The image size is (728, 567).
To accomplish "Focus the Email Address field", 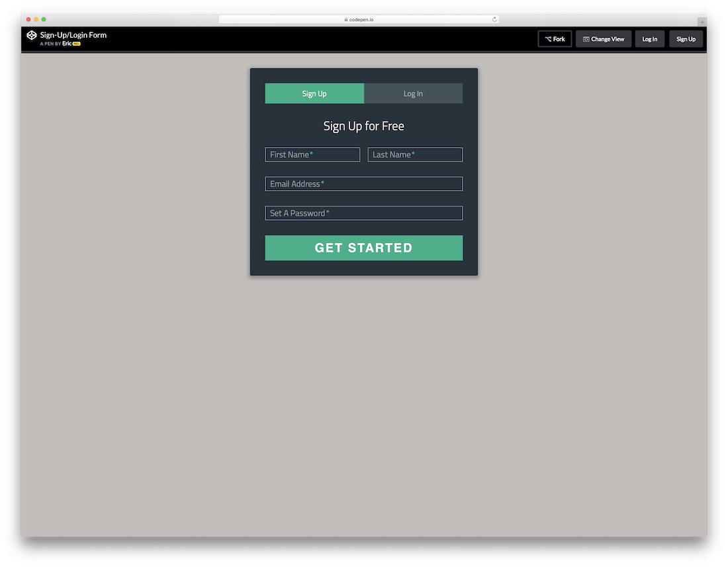I will tap(364, 184).
